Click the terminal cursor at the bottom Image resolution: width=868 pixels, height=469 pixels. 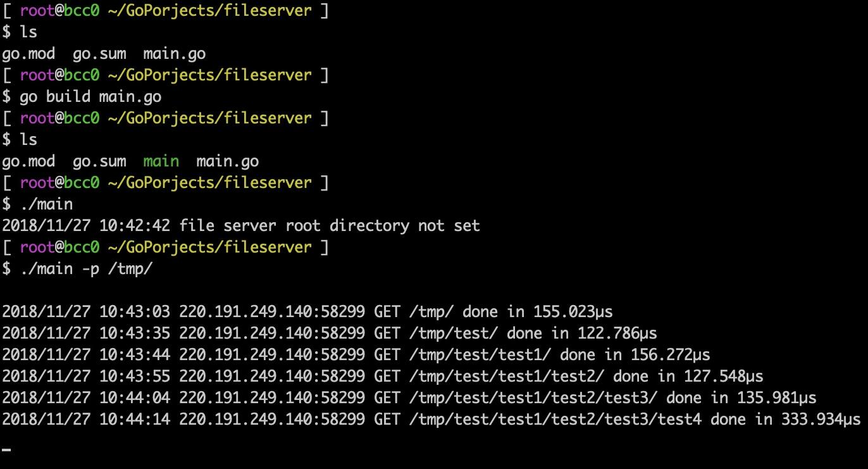[x=7, y=450]
